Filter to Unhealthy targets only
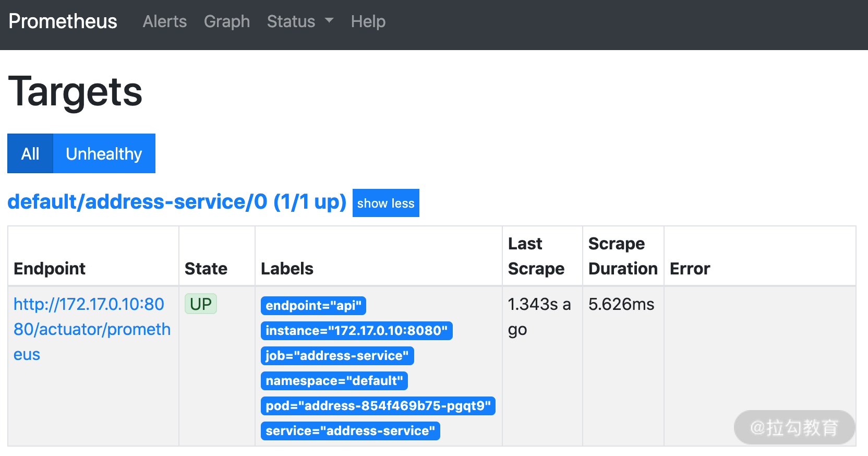This screenshot has height=456, width=868. 104,153
